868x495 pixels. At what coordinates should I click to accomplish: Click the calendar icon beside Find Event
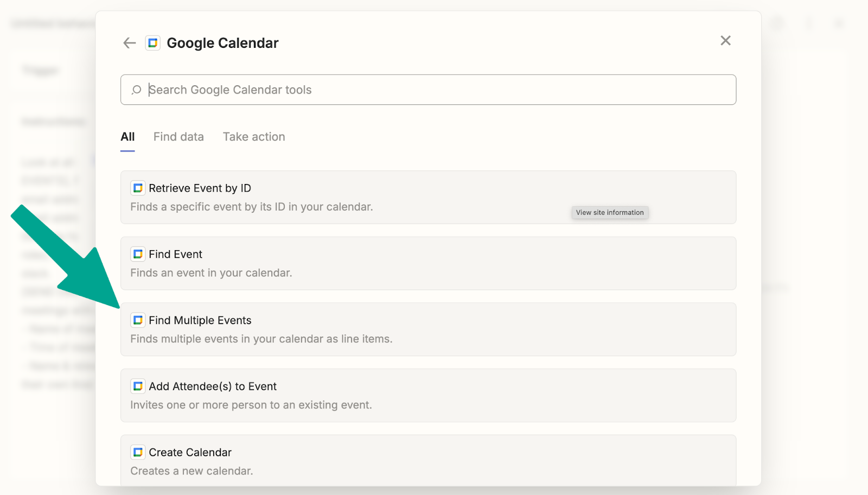click(138, 254)
